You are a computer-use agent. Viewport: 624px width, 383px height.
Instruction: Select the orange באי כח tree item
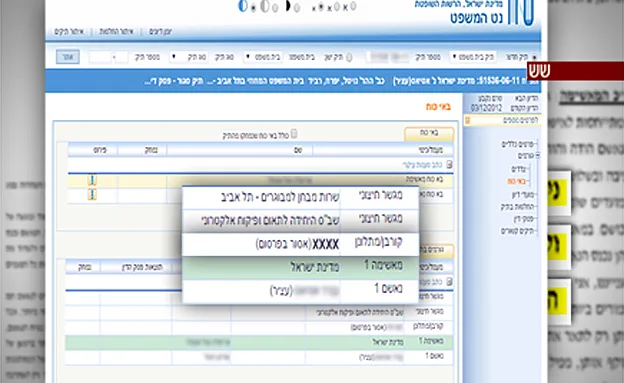click(x=517, y=181)
